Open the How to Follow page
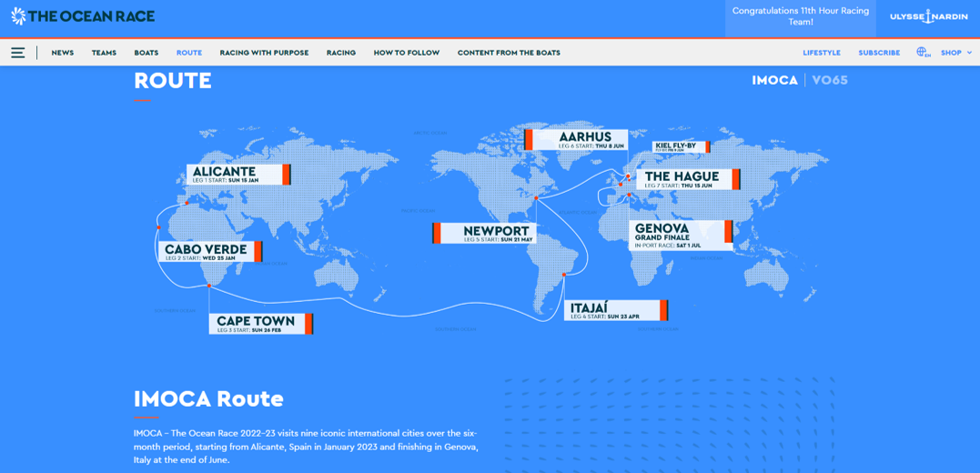980x473 pixels. pyautogui.click(x=406, y=53)
